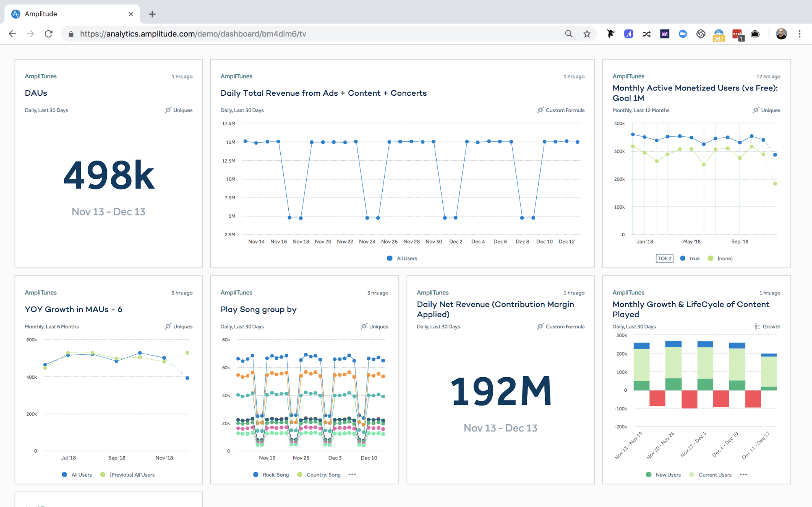Click the Uniques icon on Play Song card
This screenshot has width=812, height=507.
pos(364,326)
